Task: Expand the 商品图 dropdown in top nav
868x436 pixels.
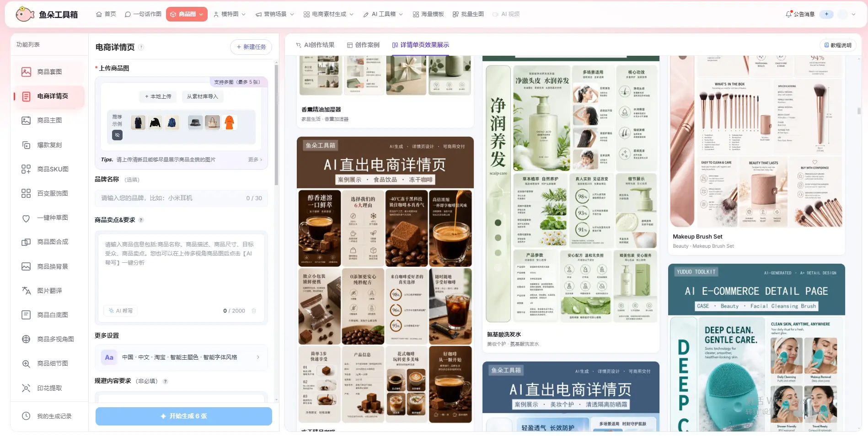Action: click(x=187, y=14)
